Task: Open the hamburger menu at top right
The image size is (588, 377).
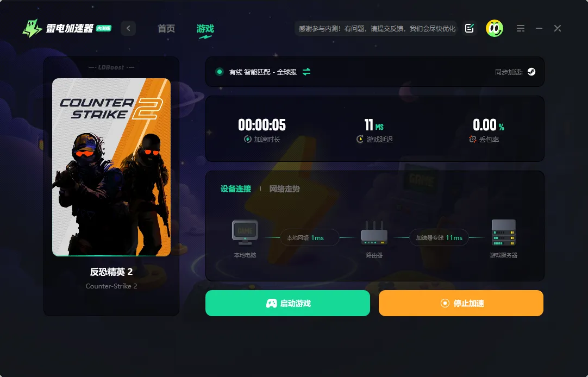Action: (x=521, y=28)
